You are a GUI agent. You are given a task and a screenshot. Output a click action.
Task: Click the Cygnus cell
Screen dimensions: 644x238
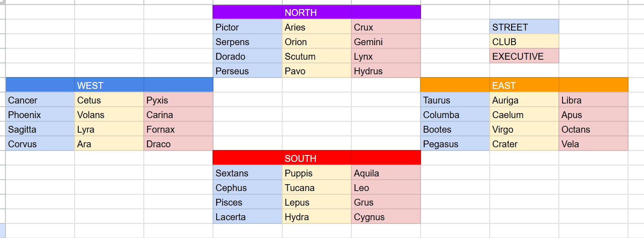386,217
